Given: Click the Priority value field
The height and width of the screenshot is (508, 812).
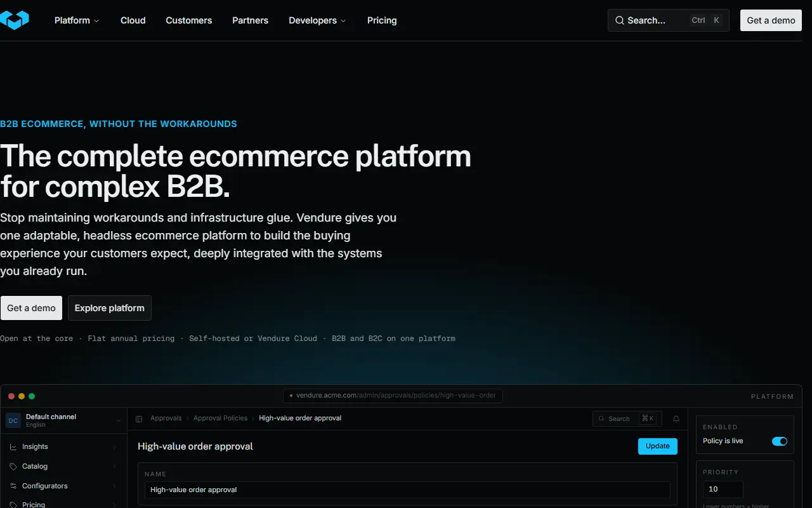Looking at the screenshot, I should 723,490.
